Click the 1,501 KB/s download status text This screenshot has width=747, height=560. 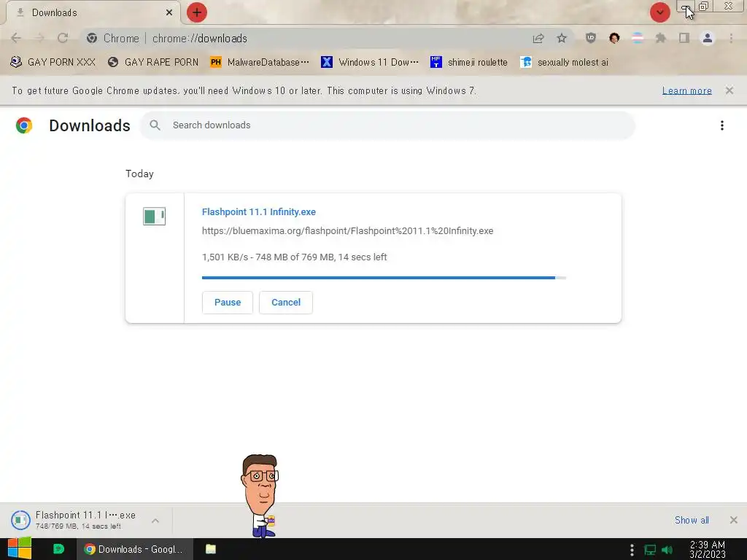pos(295,257)
